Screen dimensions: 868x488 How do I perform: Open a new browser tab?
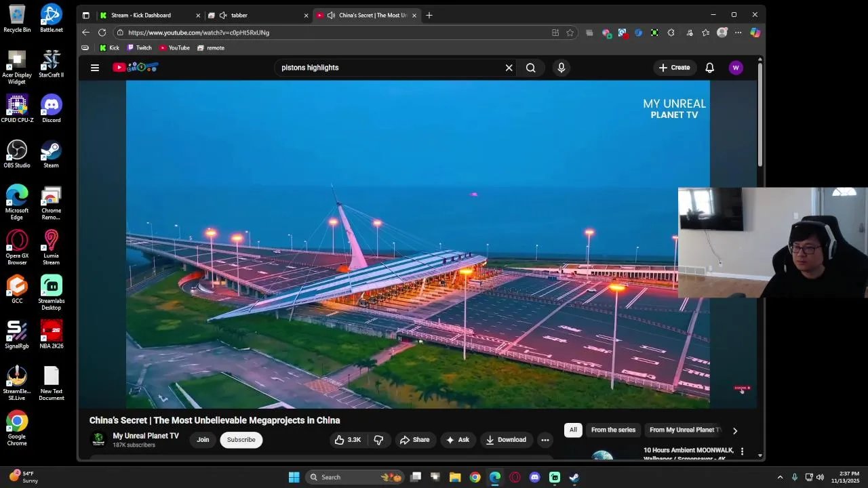(429, 15)
